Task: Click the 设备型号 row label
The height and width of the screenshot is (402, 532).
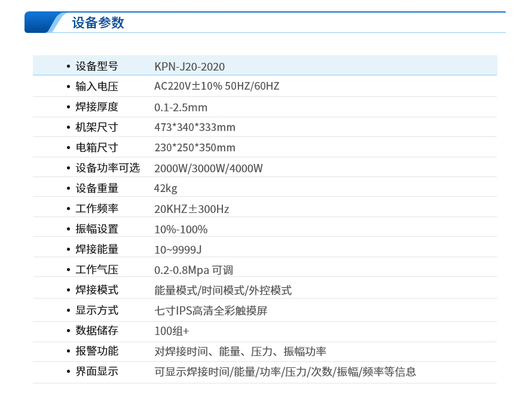Action: [x=97, y=66]
